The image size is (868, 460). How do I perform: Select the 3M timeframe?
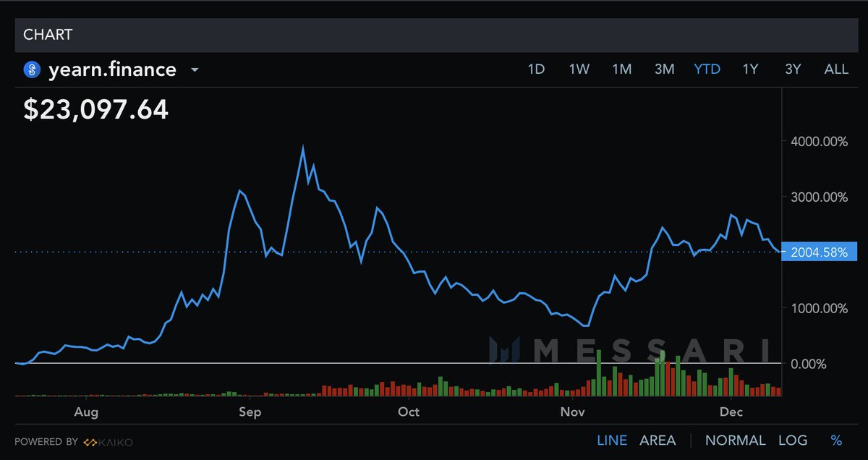pos(664,69)
